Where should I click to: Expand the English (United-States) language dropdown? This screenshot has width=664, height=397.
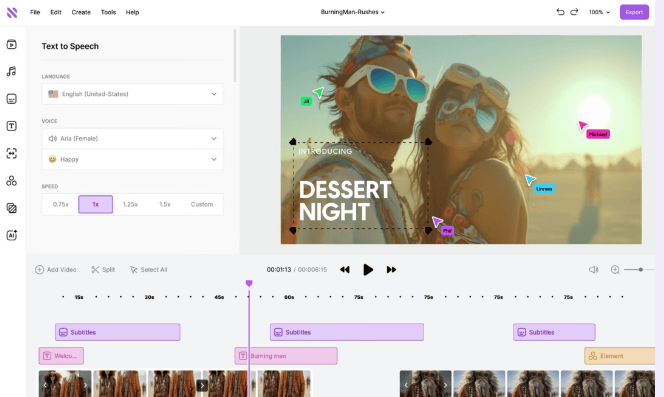(133, 94)
